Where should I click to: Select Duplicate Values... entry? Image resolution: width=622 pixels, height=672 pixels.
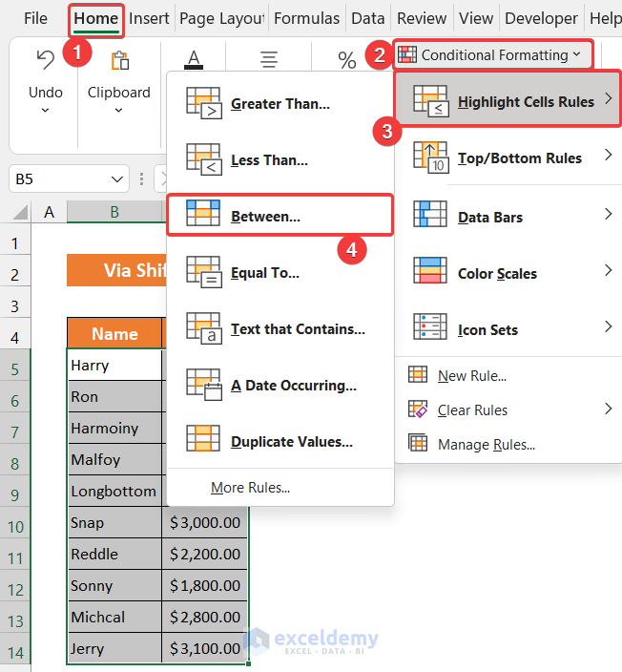tap(280, 441)
